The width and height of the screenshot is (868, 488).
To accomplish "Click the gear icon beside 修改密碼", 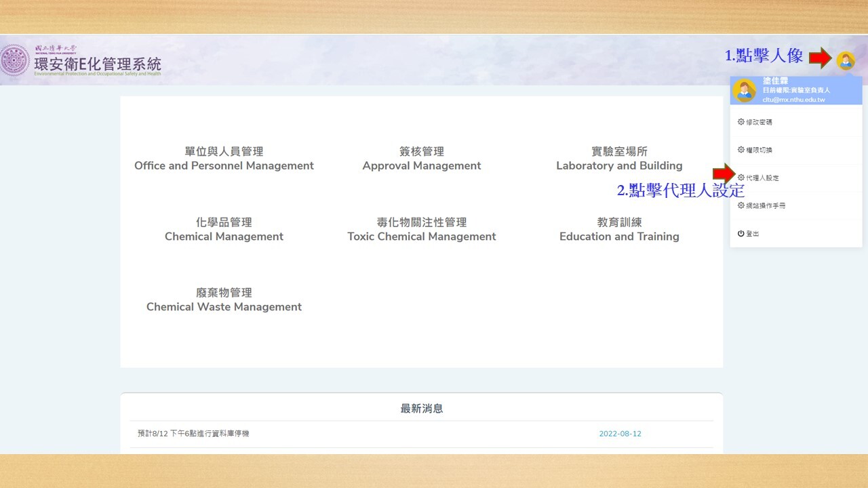I will (x=741, y=122).
